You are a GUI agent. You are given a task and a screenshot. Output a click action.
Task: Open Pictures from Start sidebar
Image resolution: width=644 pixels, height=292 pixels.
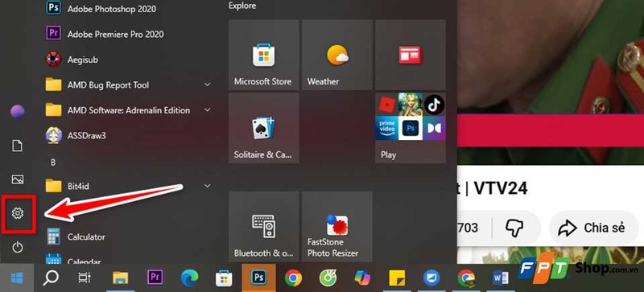[x=17, y=179]
